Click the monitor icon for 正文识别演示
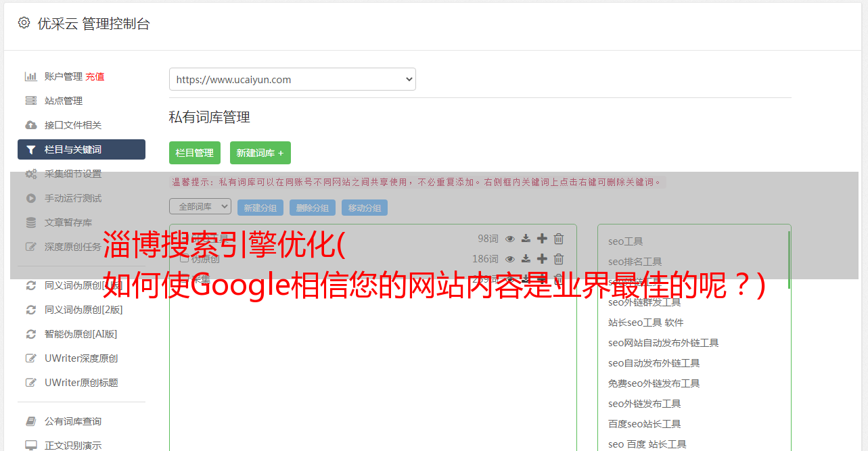Viewport: 868px width, 451px height. 31,446
